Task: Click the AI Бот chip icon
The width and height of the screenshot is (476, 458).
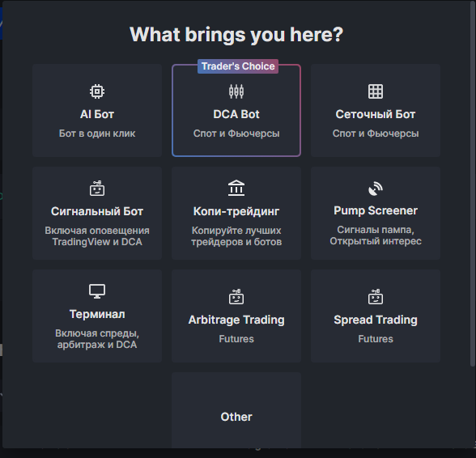Action: 97,91
